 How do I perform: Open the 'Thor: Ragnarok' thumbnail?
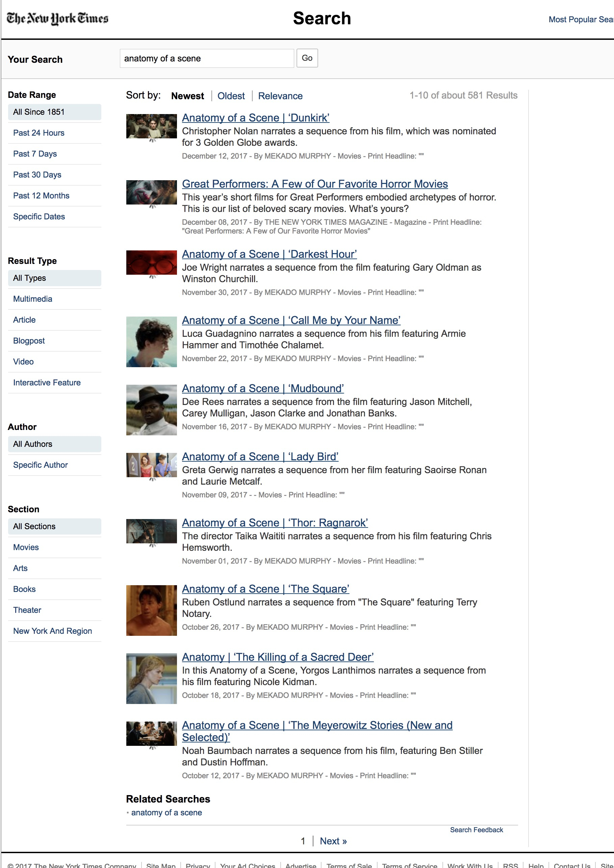pos(151,531)
